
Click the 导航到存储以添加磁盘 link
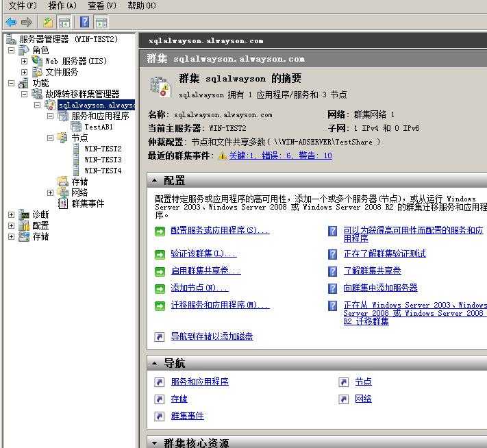pyautogui.click(x=212, y=336)
